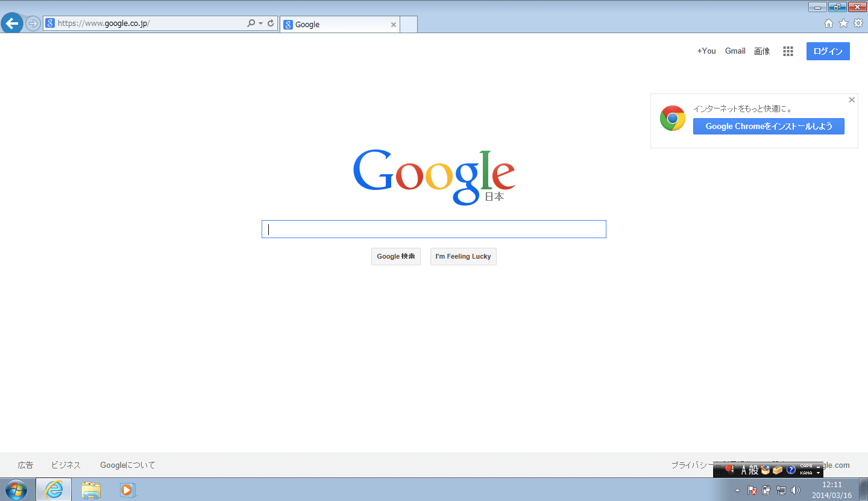868x501 pixels.
Task: Change IME conversion mode 般
Action: click(753, 470)
